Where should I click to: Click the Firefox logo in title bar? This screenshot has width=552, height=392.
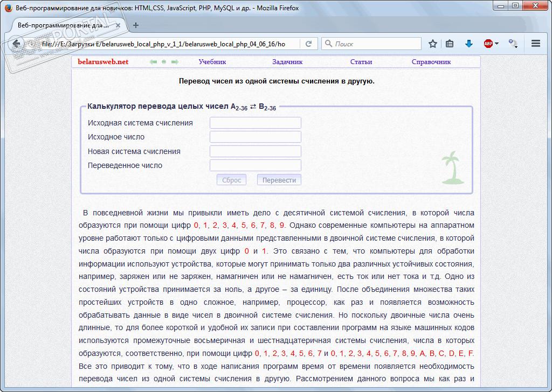click(x=9, y=8)
